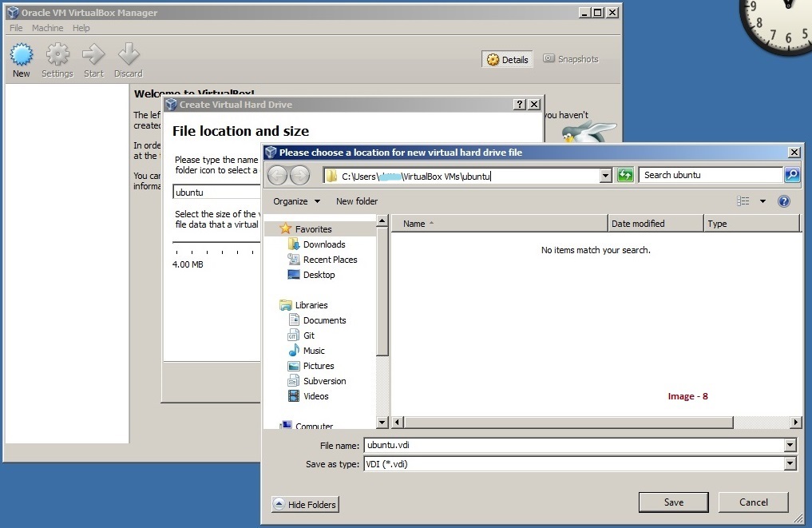Click the Forward navigation arrow in file dialog
Image resolution: width=812 pixels, height=528 pixels.
pyautogui.click(x=300, y=176)
